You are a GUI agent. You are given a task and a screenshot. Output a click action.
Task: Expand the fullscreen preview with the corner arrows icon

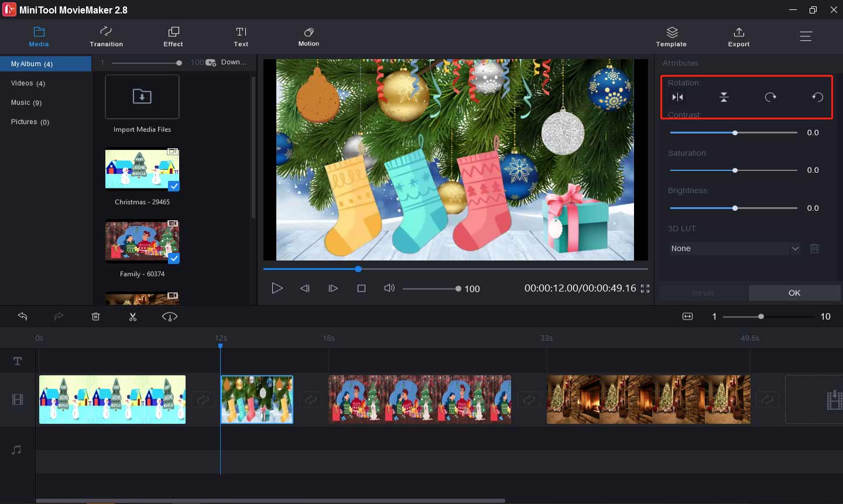coord(645,288)
